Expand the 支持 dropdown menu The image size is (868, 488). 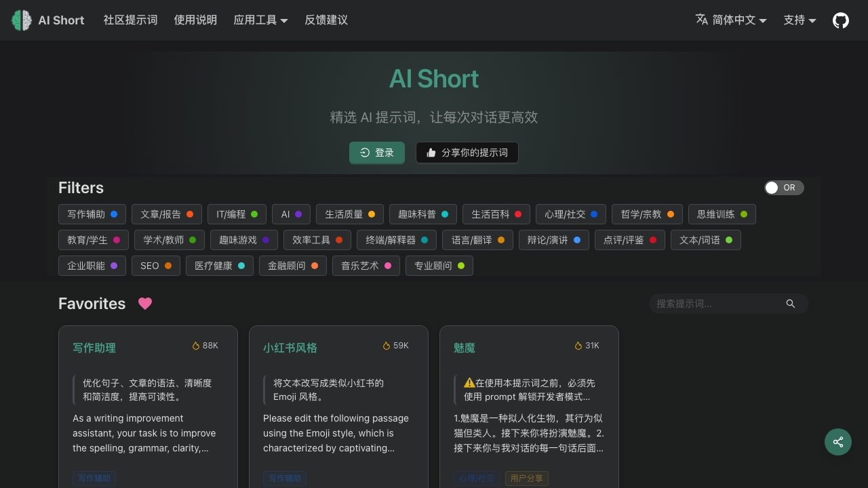click(800, 20)
